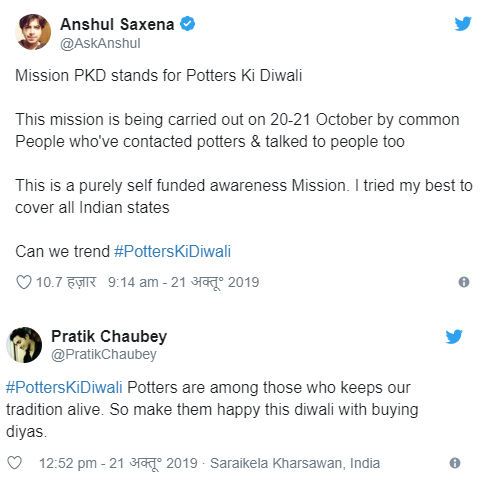The image size is (499, 499).
Task: Like Anshul Saxena's tweet via heart
Action: (24, 282)
